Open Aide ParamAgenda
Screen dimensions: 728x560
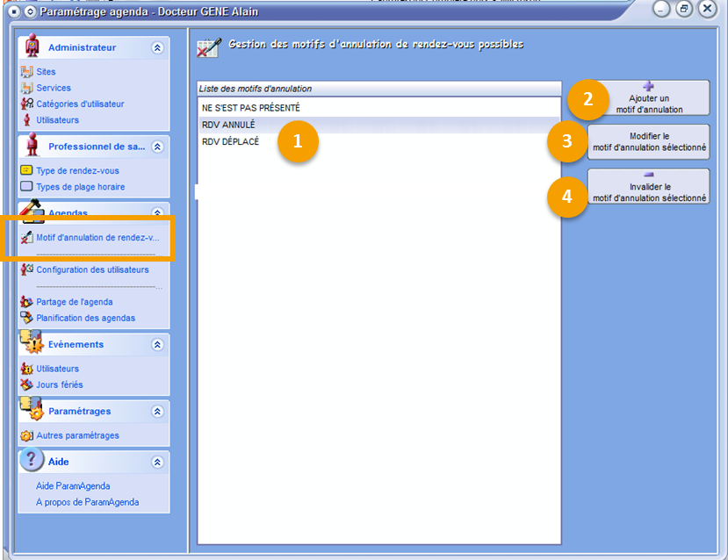pyautogui.click(x=73, y=485)
